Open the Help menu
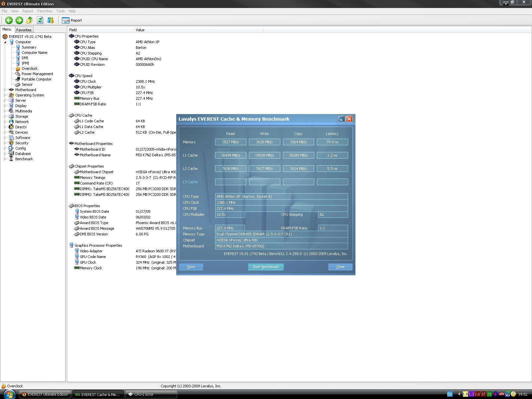 [x=72, y=11]
